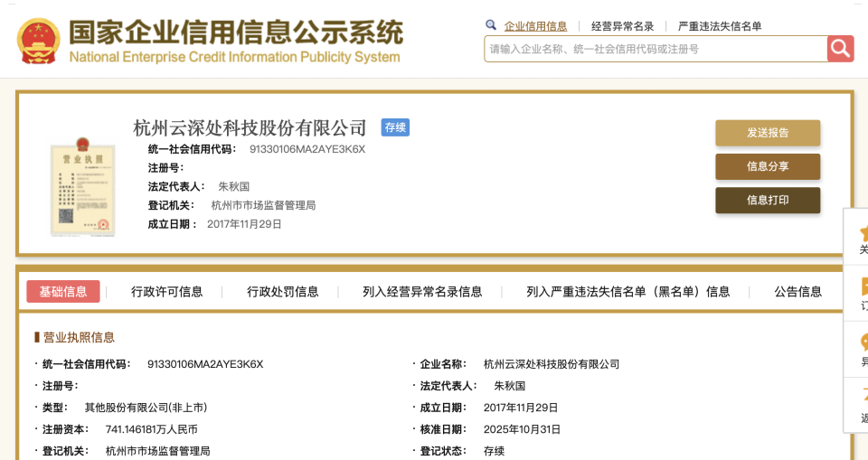The height and width of the screenshot is (460, 868).
Task: Click the 信息打印 button
Action: pos(768,201)
